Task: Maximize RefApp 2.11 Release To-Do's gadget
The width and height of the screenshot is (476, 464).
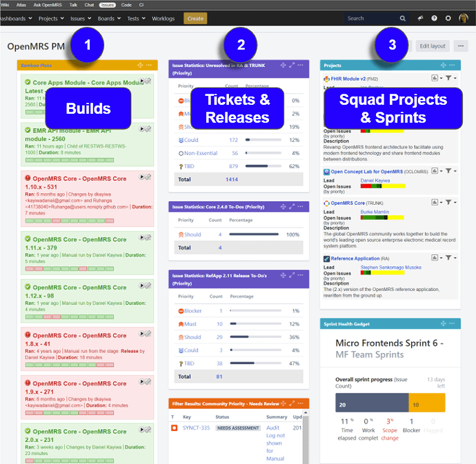Action: point(292,276)
